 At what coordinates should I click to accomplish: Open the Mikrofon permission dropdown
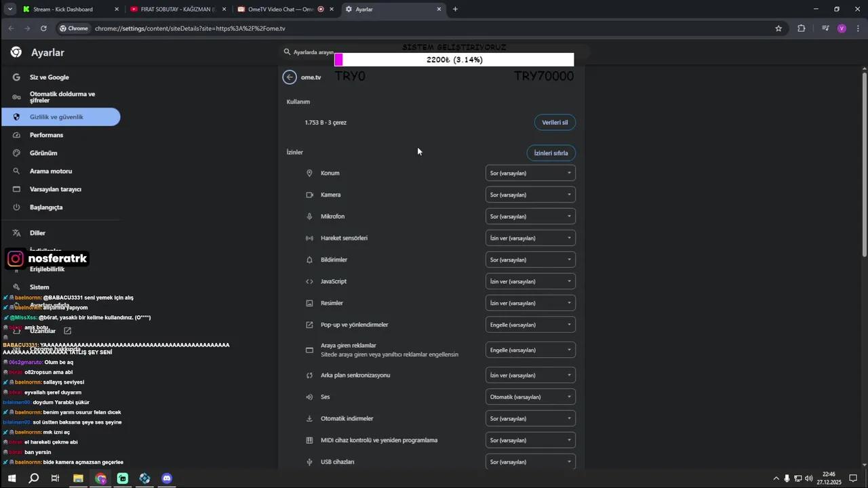pos(530,217)
